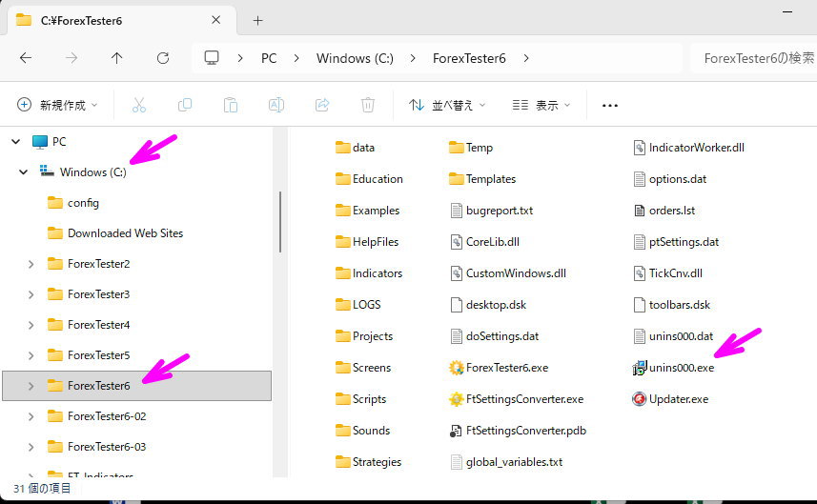Select the data folder

pyautogui.click(x=355, y=148)
